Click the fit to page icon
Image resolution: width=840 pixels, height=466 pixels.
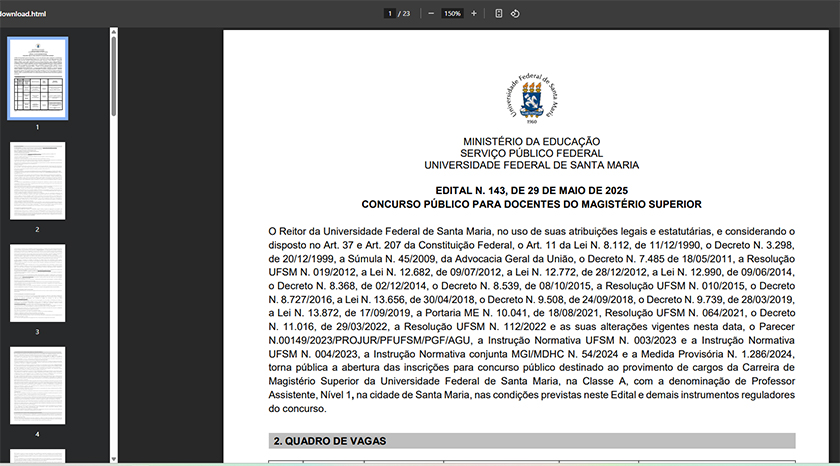[499, 13]
